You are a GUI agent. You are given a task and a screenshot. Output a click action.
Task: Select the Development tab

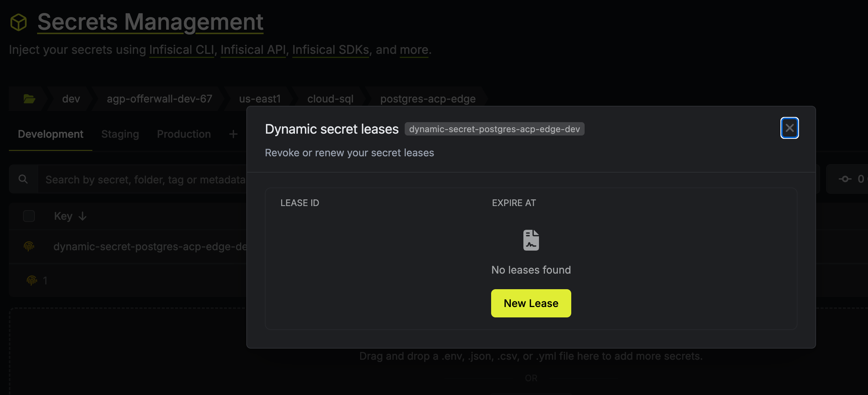tap(50, 134)
